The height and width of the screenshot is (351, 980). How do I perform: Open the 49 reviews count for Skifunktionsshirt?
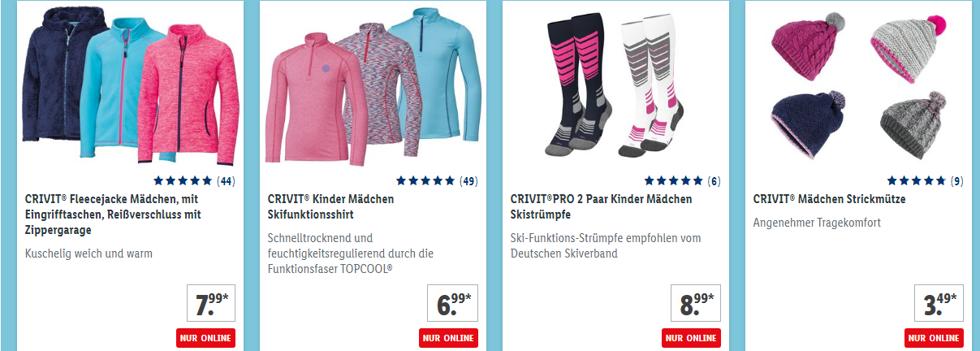click(x=468, y=181)
